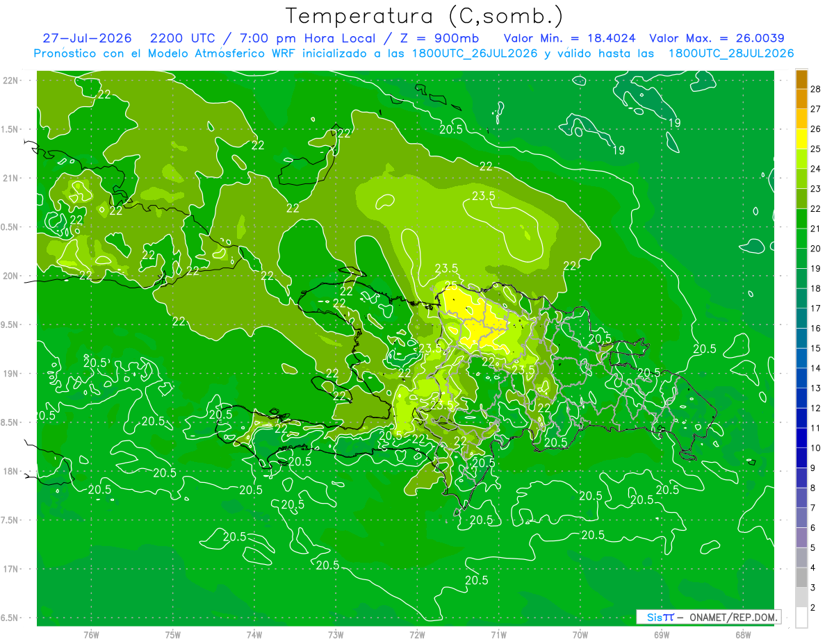The width and height of the screenshot is (834, 644).
Task: Click the "73W" longitude axis label
Action: [336, 634]
